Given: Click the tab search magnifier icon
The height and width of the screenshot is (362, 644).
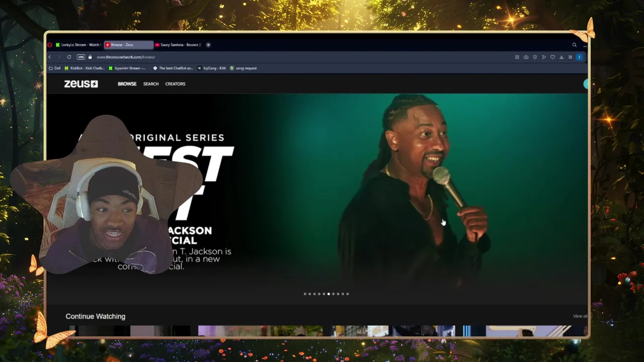Looking at the screenshot, I should 574,45.
